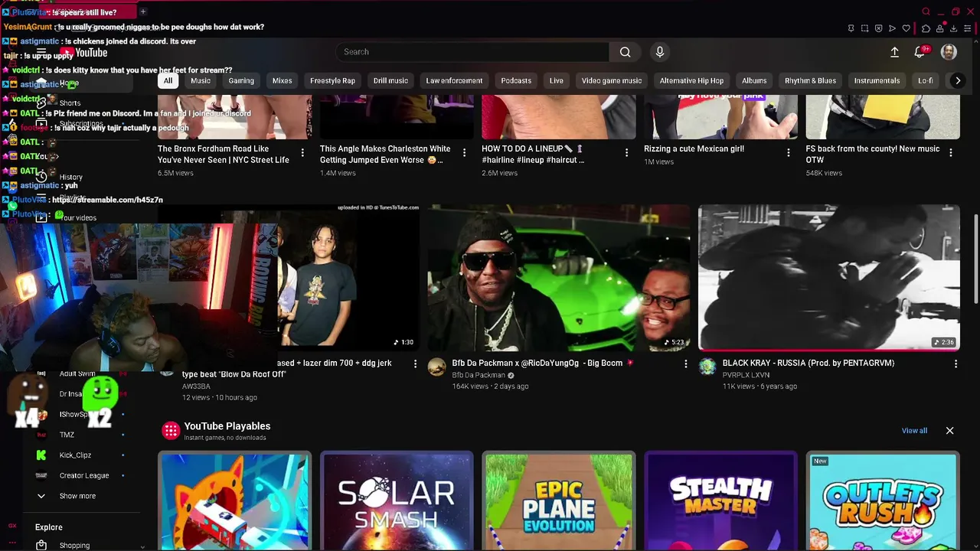Open a new browser tab with plus

[142, 11]
